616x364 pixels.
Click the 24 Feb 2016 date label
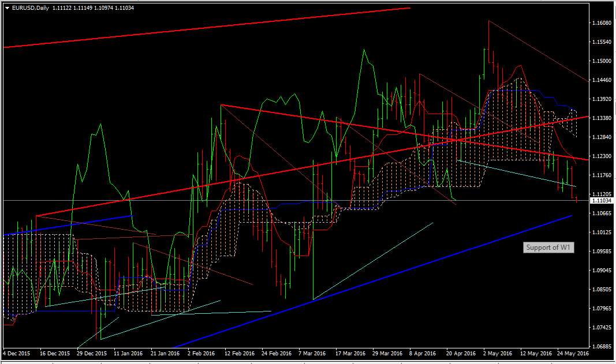(276, 354)
